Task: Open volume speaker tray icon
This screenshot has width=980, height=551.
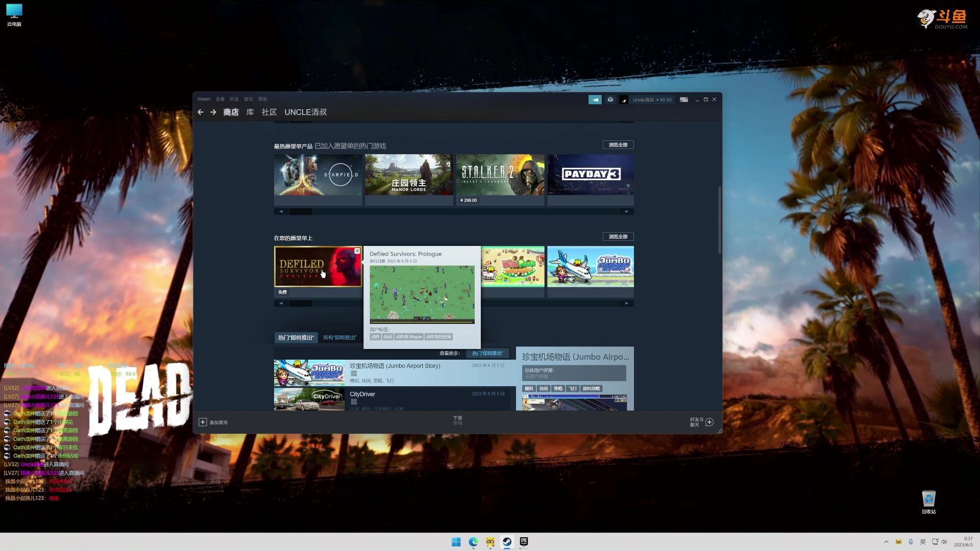Action: (944, 542)
